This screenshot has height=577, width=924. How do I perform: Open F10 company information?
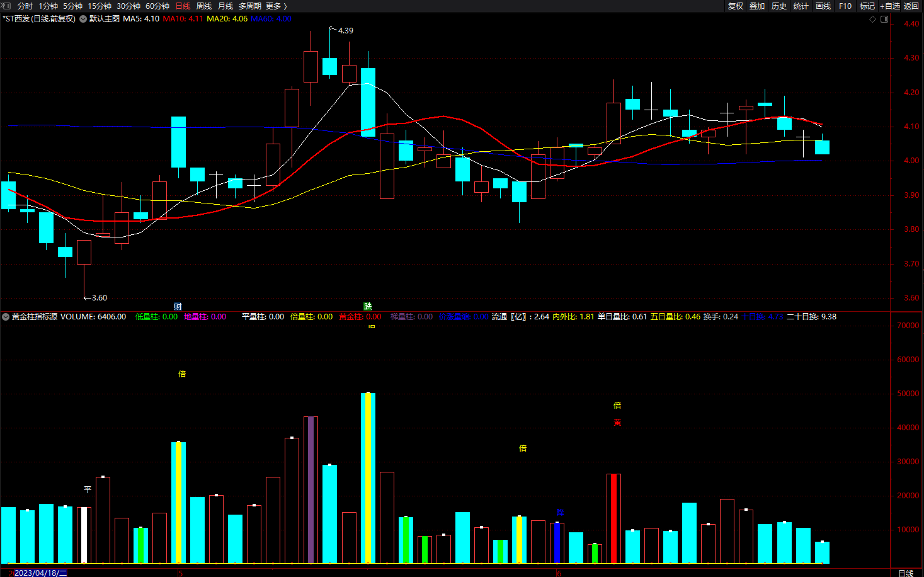point(845,6)
